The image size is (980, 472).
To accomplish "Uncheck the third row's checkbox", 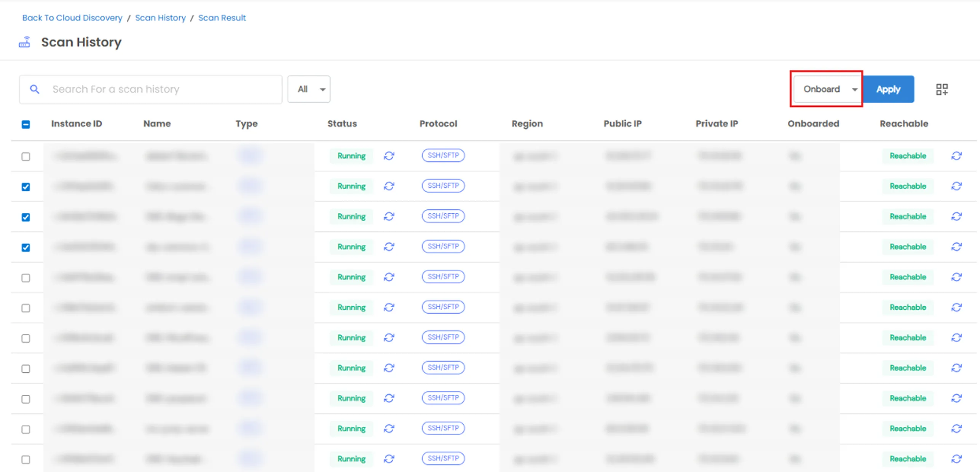I will [26, 217].
